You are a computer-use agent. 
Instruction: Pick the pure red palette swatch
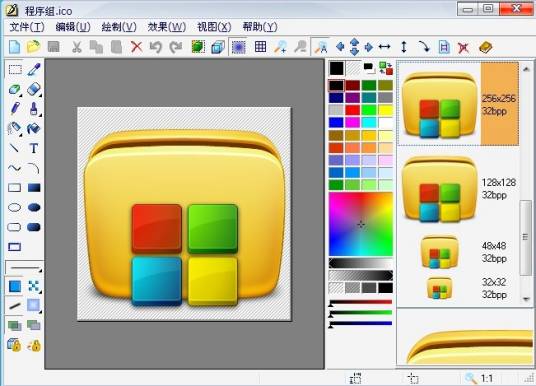click(x=352, y=110)
